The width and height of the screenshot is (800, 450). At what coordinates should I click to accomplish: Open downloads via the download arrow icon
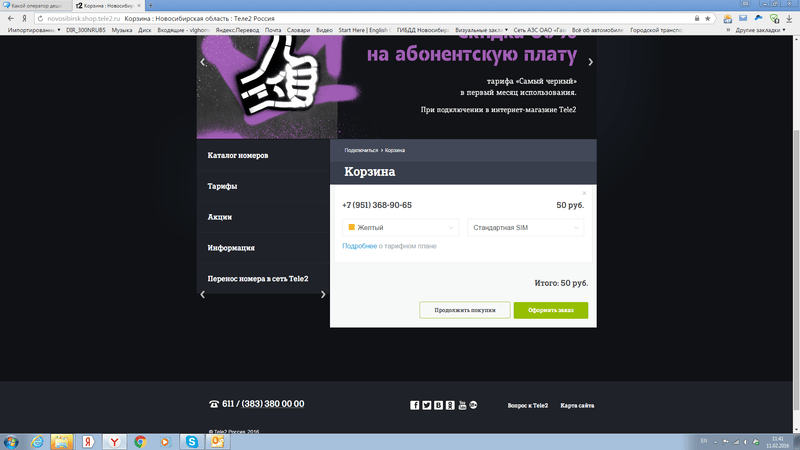click(789, 18)
